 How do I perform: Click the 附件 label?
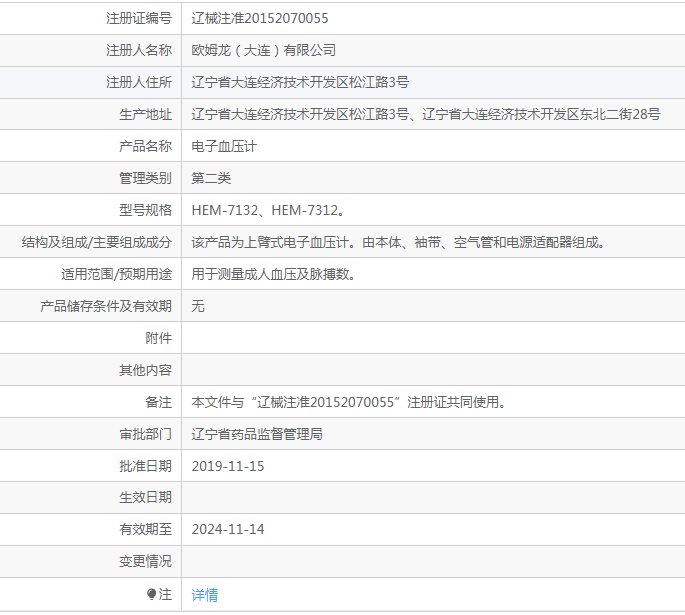click(159, 338)
